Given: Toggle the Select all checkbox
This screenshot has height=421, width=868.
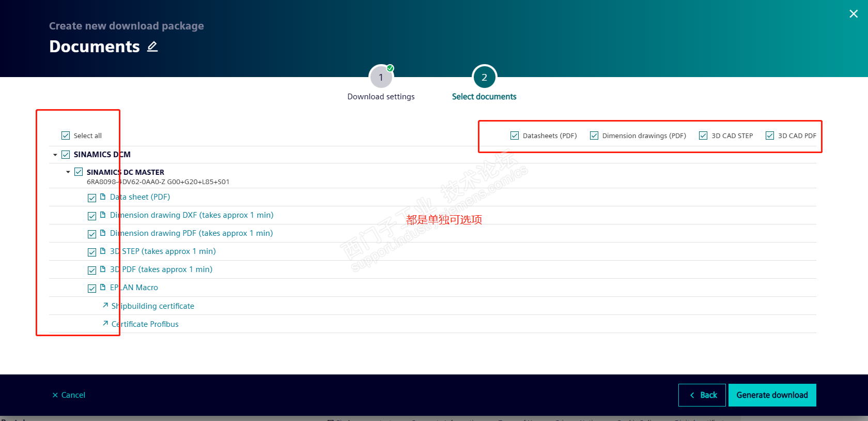Looking at the screenshot, I should 66,136.
